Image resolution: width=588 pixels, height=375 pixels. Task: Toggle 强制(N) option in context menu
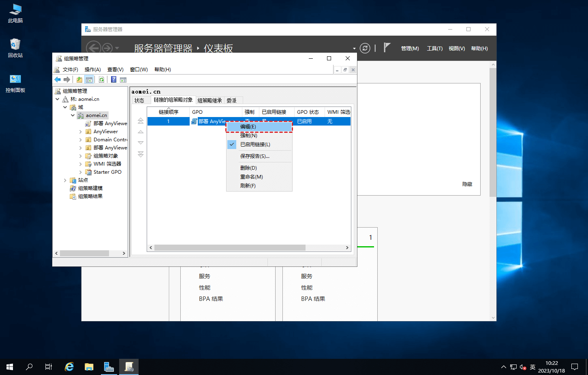[248, 136]
